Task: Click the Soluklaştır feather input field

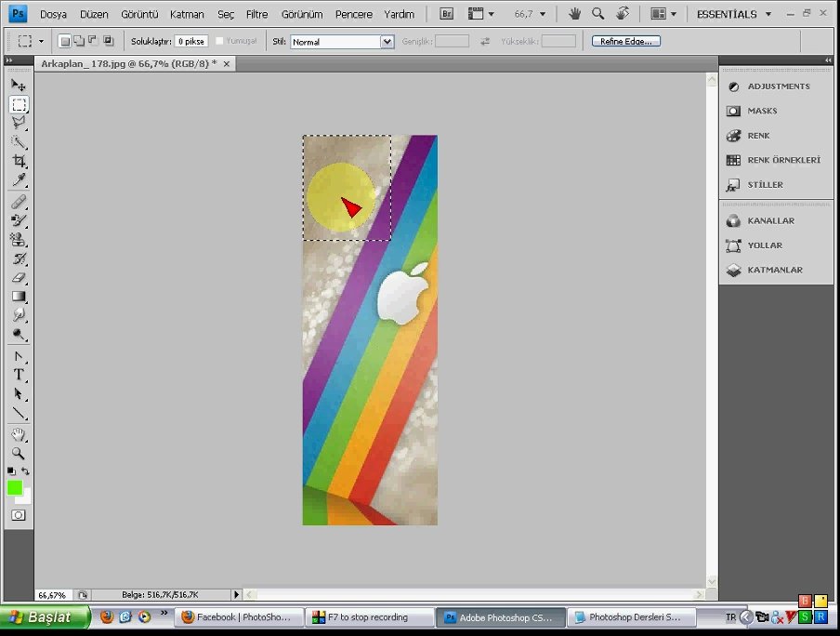Action: click(x=191, y=41)
